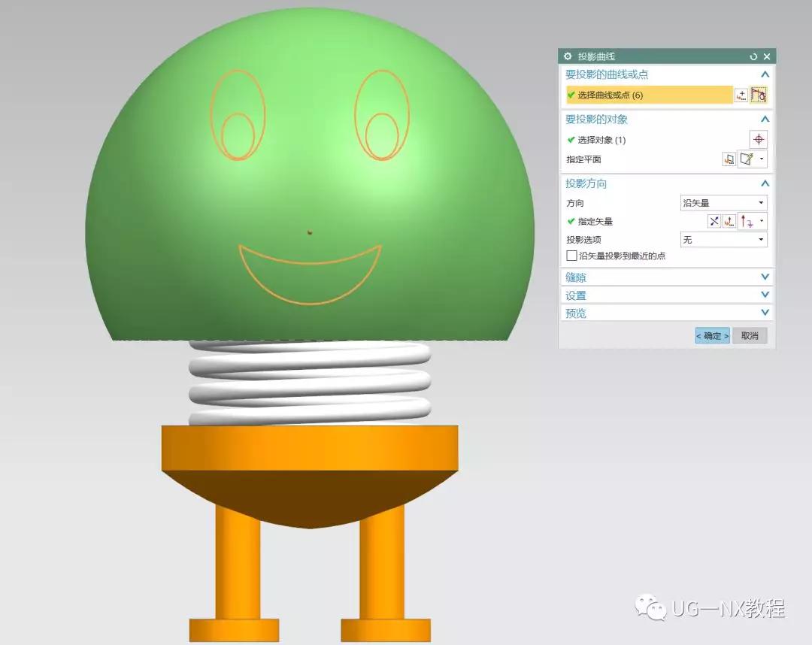Click the select-object crosshair icon beside 选择对象
The width and height of the screenshot is (812, 645).
(x=759, y=139)
